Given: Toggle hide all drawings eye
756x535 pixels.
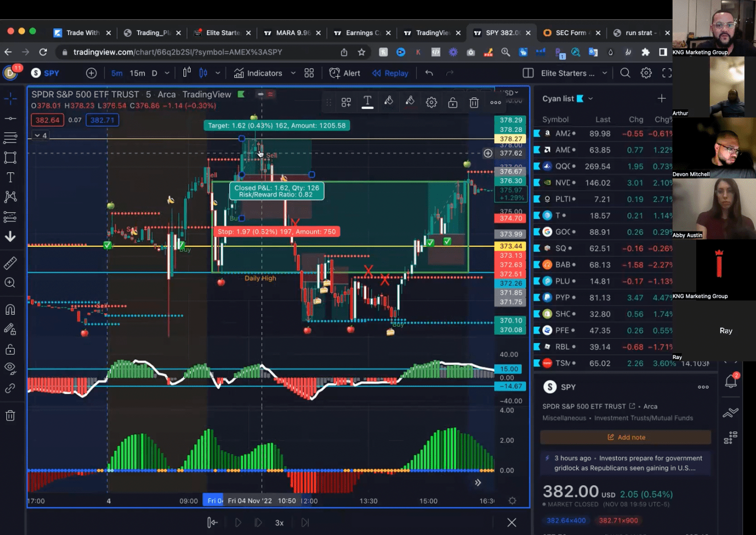Looking at the screenshot, I should point(10,368).
